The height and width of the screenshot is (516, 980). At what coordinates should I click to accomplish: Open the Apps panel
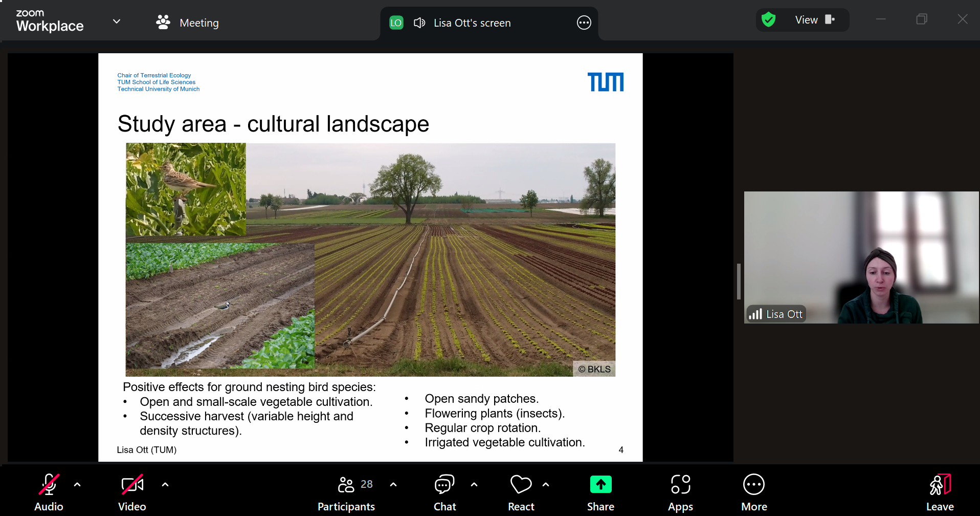[680, 492]
